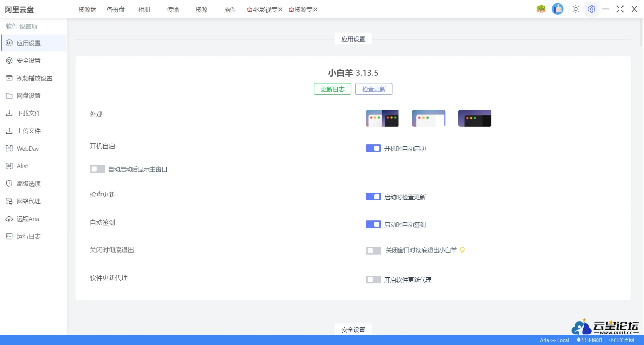Click the 软件更新代理 setting label

pyautogui.click(x=109, y=278)
